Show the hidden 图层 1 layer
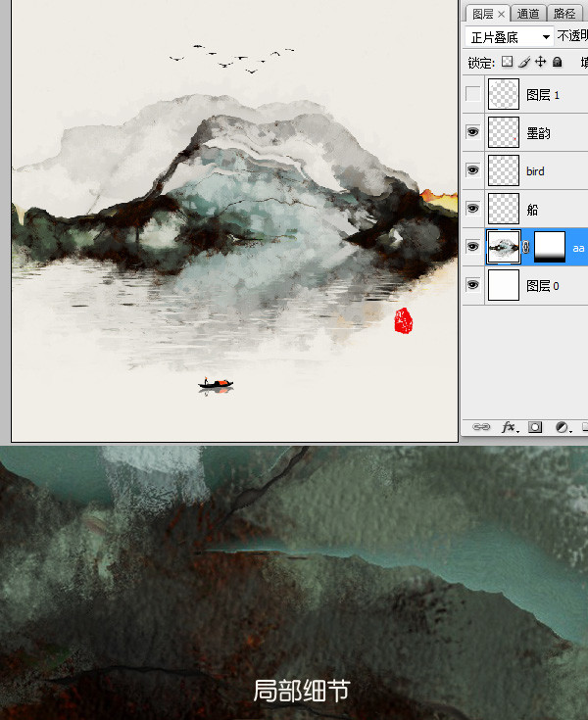Screen dimensions: 588x720 pyautogui.click(x=472, y=94)
